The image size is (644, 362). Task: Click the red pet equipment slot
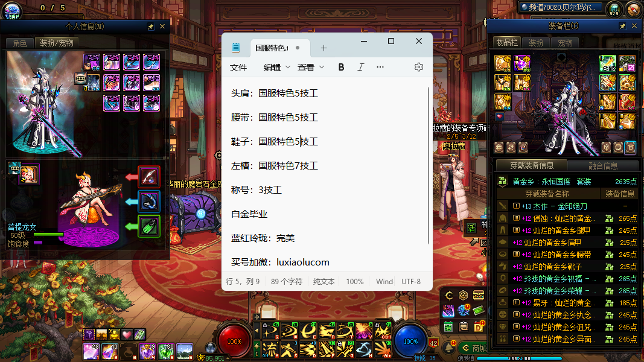(149, 176)
